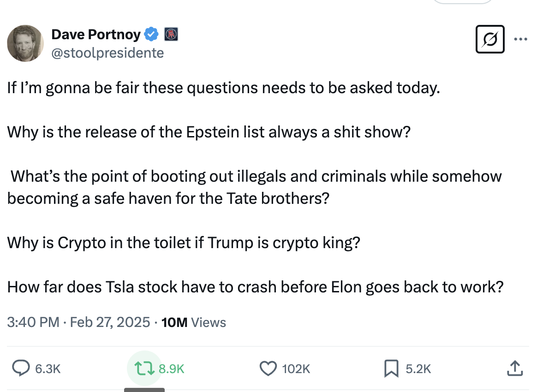Screen dimensions: 537x392
Task: Click the 5.2K bookmarks count
Action: click(x=418, y=368)
